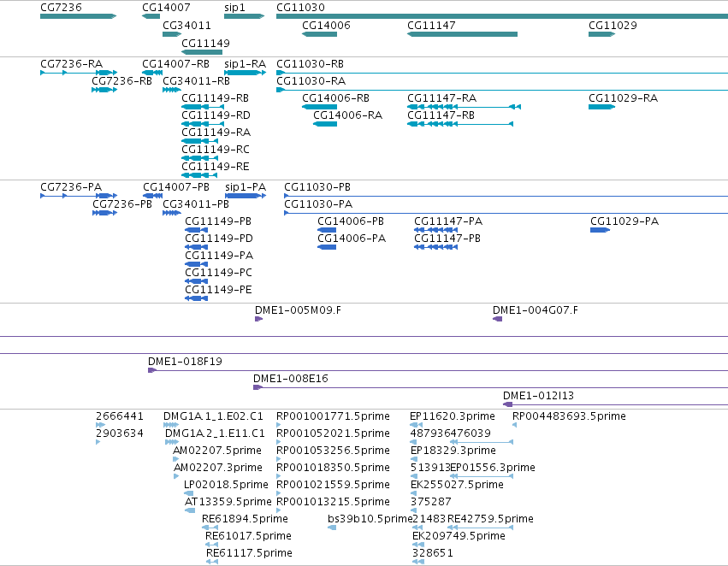Open the CG11149 gene label
Image resolution: width=728 pixels, height=566 pixels.
click(205, 43)
